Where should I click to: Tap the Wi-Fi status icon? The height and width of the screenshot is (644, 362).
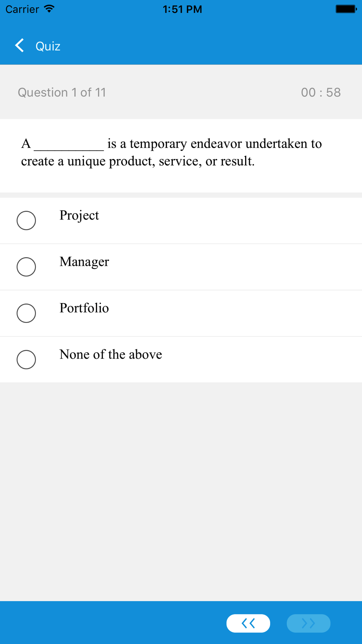[49, 9]
